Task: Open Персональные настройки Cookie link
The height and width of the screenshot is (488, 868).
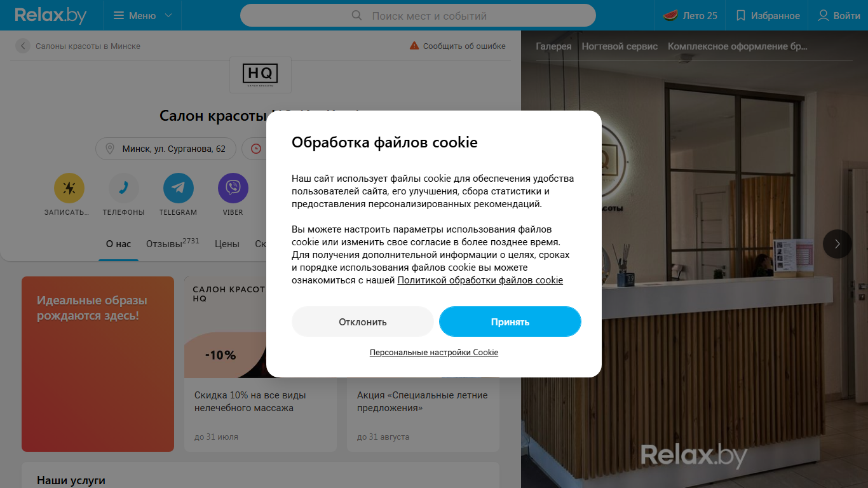Action: 434,352
